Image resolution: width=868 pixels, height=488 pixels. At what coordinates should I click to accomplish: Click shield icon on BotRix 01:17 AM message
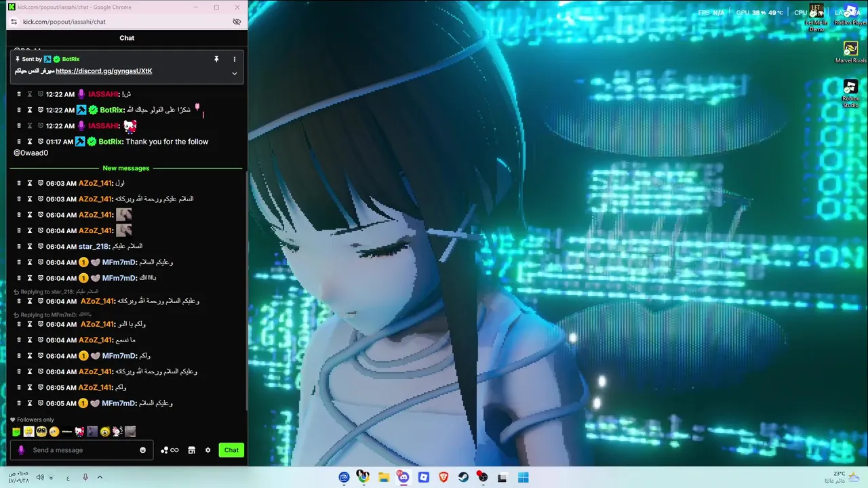[x=41, y=142]
